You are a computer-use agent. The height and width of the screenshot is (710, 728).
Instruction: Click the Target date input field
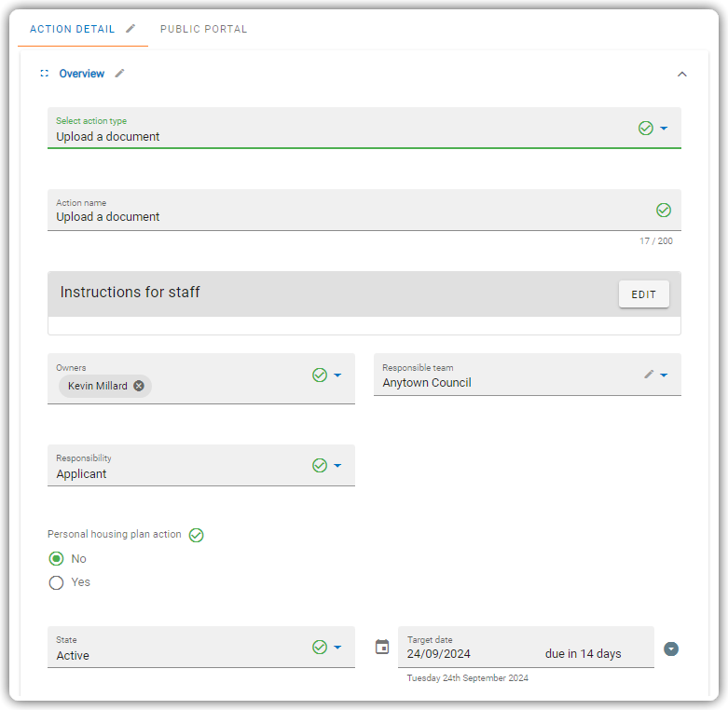[526, 647]
